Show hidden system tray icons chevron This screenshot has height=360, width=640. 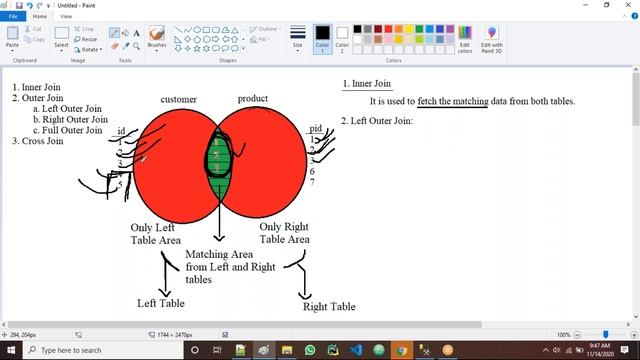tap(546, 350)
